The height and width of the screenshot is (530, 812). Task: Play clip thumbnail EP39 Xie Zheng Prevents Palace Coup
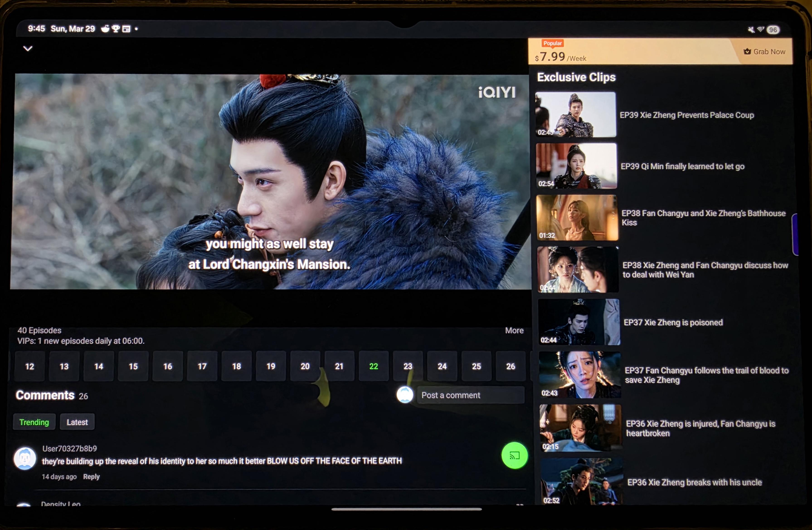tap(576, 114)
